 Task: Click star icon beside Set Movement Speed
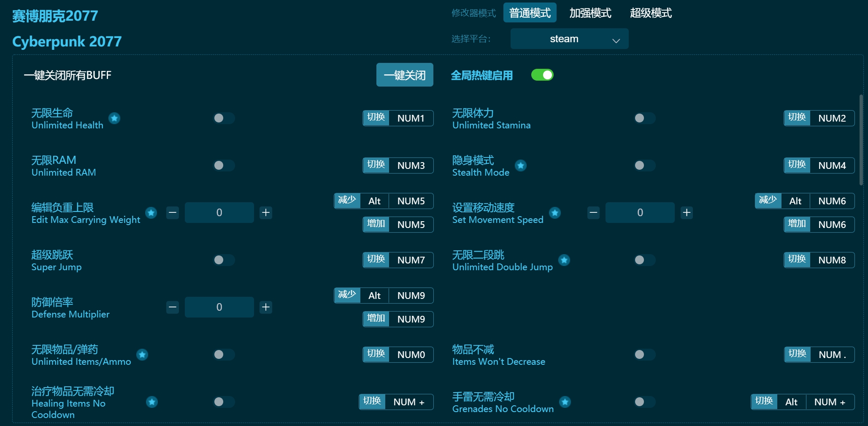555,213
